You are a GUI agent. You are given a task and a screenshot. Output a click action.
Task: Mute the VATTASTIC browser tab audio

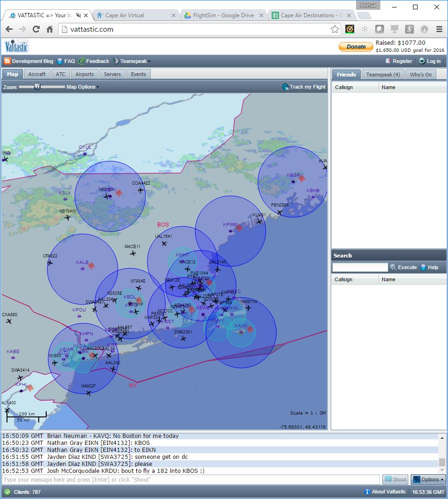point(79,15)
